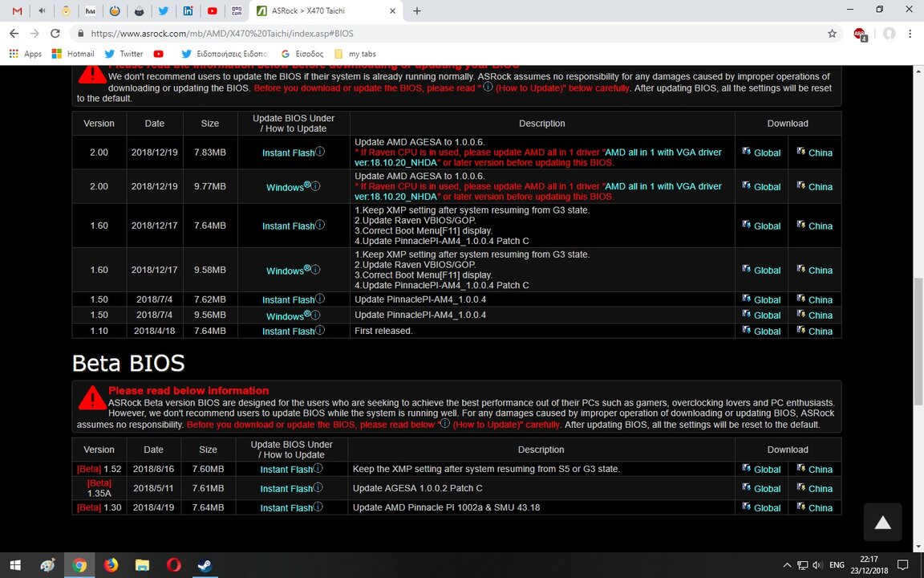Open the Chrome three-dot menu
The image size is (924, 578).
coord(910,34)
